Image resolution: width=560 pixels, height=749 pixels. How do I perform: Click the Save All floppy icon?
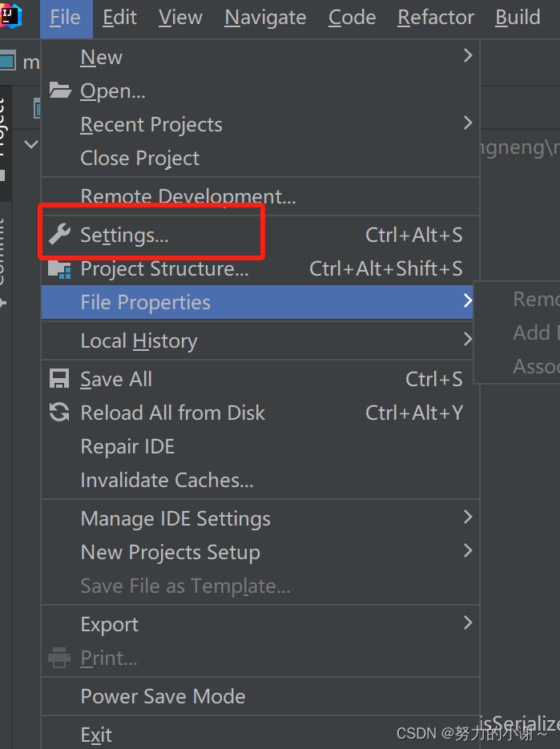click(60, 379)
